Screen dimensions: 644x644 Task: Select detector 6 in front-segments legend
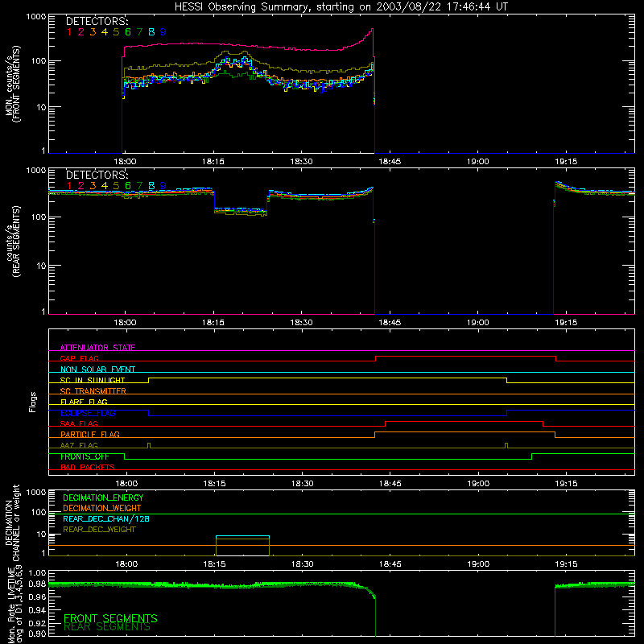tap(128, 32)
